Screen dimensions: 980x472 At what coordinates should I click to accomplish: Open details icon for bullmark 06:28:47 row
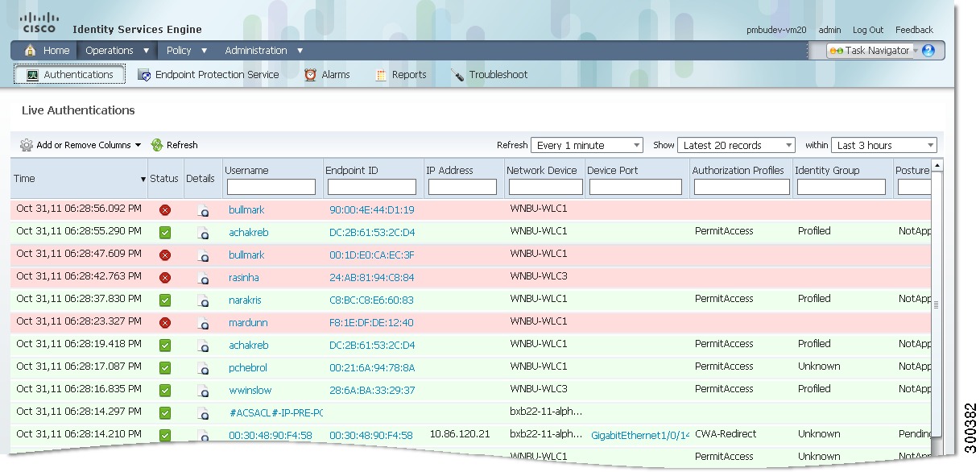pos(204,255)
